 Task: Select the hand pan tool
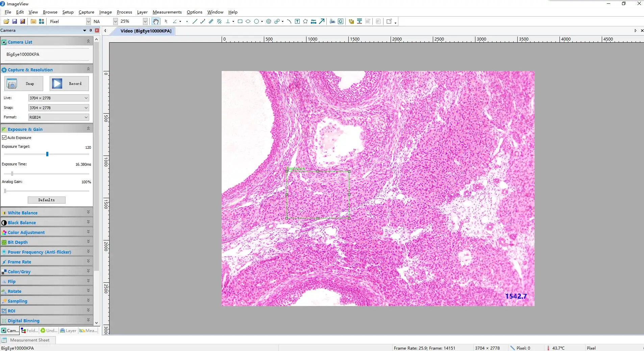click(155, 21)
